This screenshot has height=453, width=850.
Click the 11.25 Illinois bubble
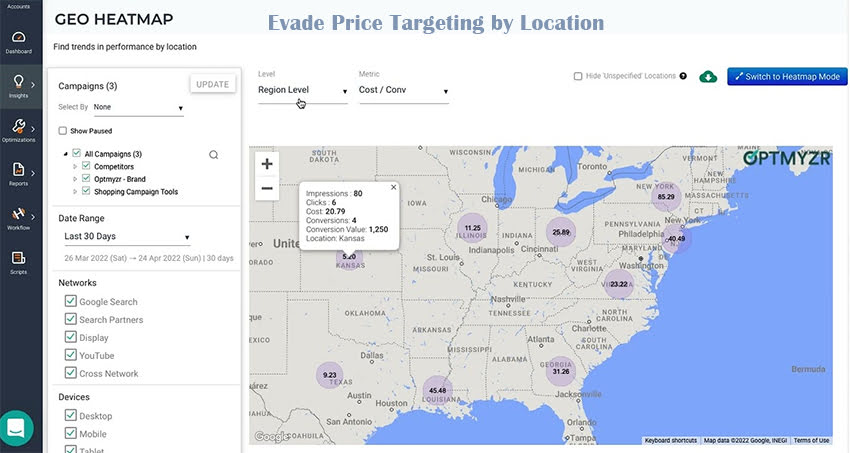pos(472,228)
